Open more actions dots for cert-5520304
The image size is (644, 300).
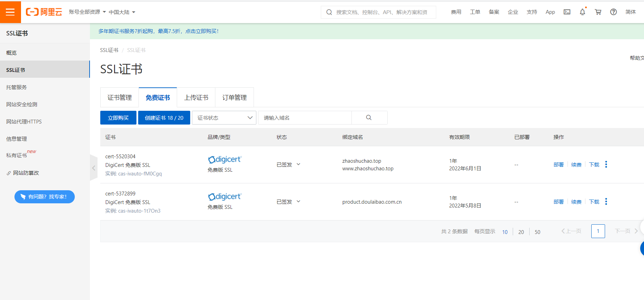[606, 164]
